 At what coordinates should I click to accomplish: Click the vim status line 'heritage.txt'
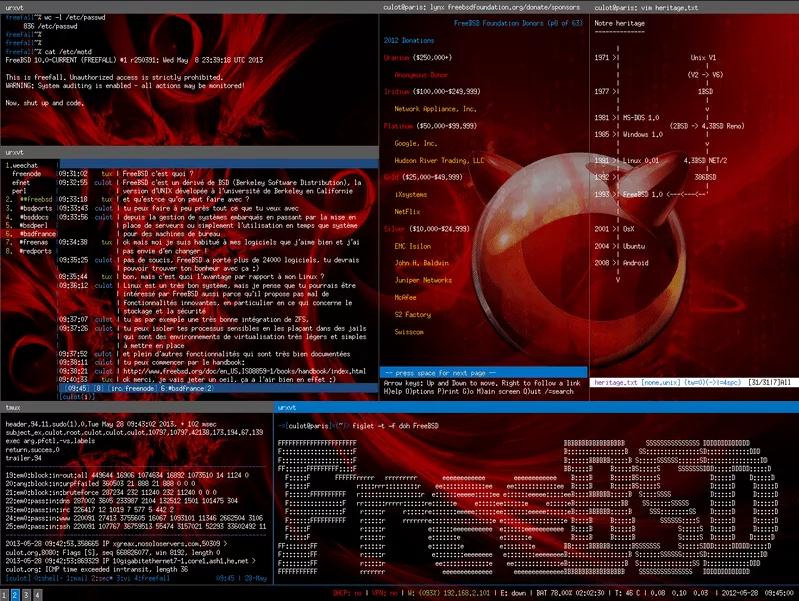(694, 382)
